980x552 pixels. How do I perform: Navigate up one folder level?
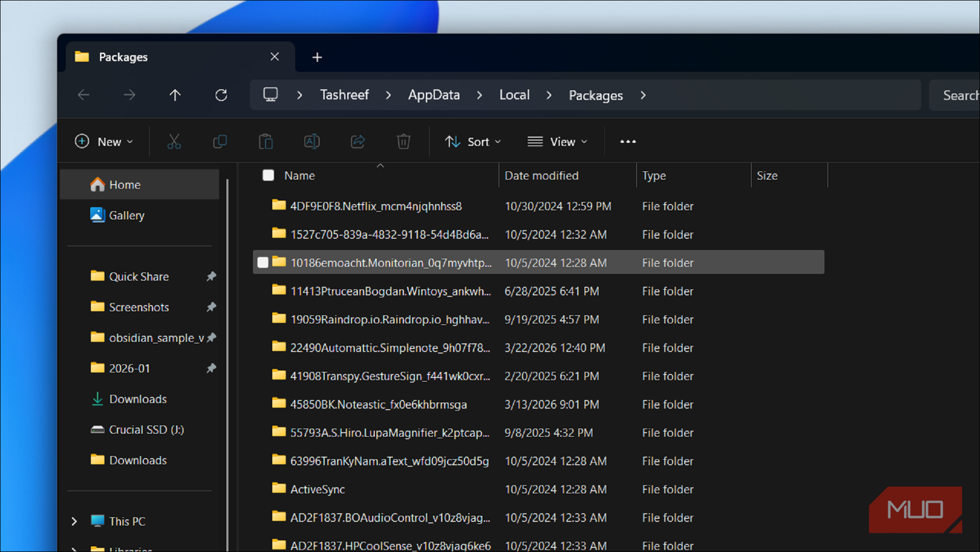point(175,95)
